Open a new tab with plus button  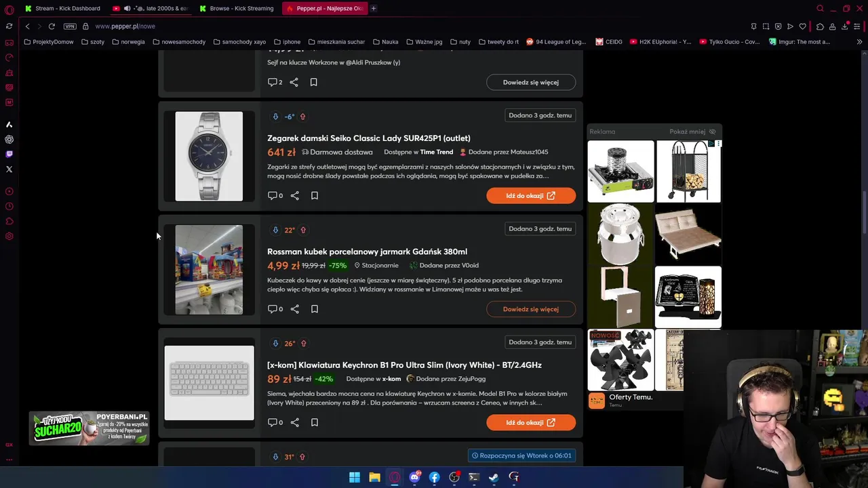(x=374, y=9)
